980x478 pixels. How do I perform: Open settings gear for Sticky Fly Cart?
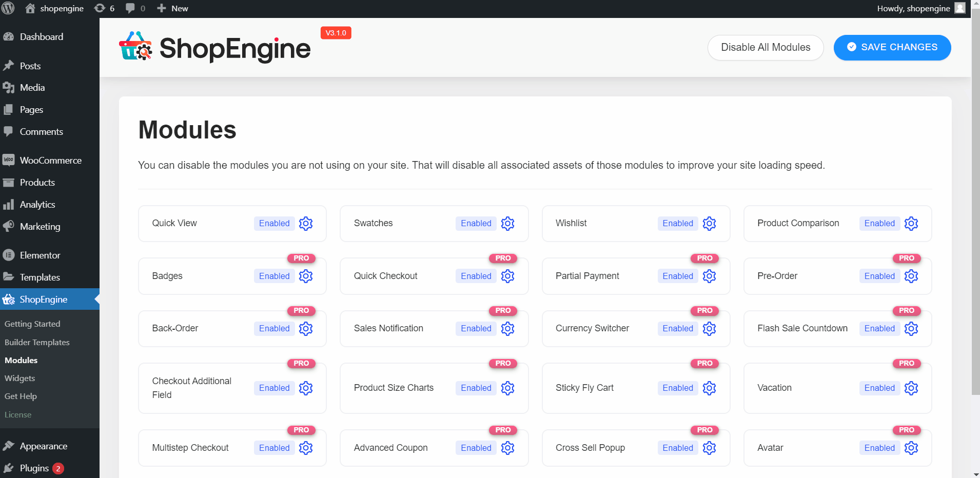[709, 388]
